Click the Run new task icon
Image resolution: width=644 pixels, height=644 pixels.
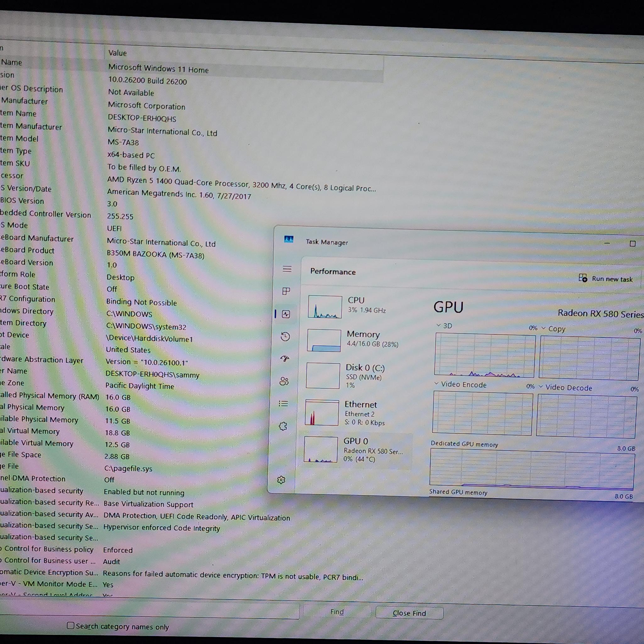[x=583, y=278]
